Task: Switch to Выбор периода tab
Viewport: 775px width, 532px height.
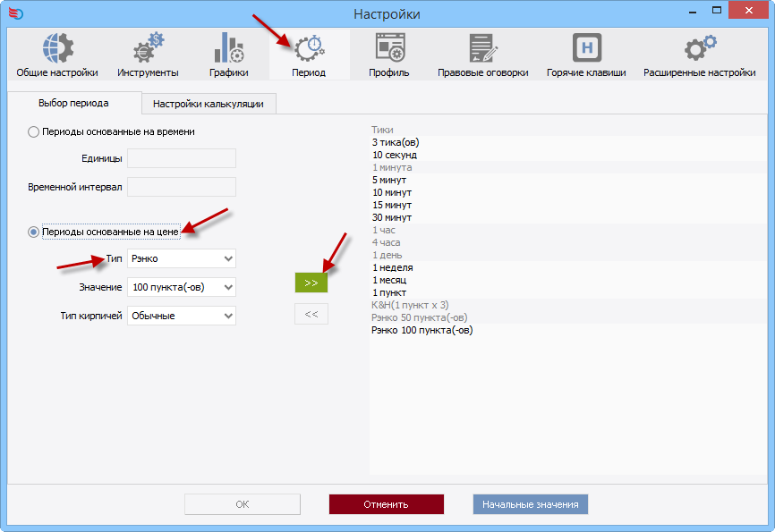Action: 73,103
